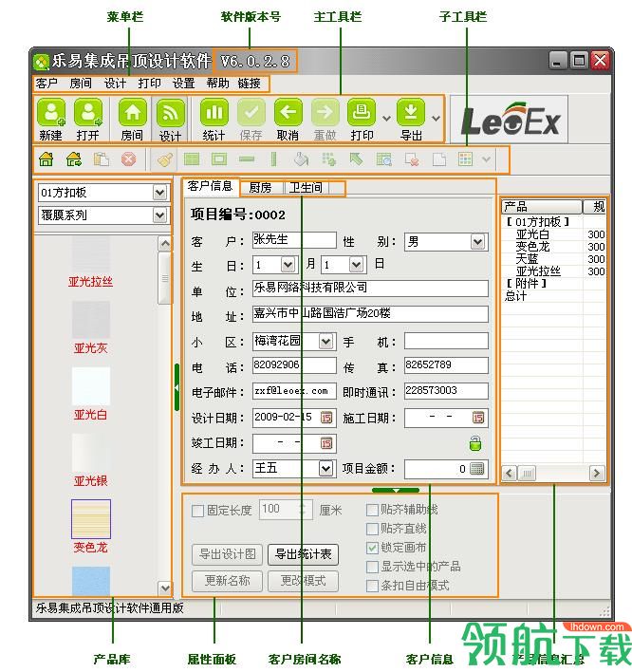Click the table magnifier preview icon
Viewport: 632px width, 672px height.
[x=384, y=159]
